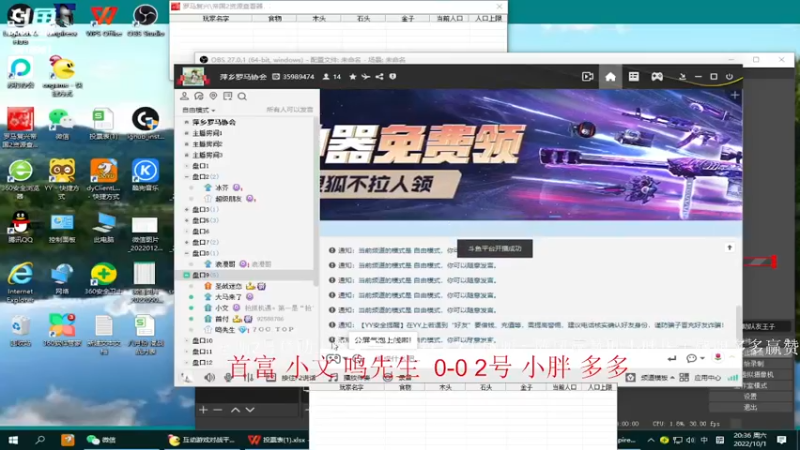Open the YY home tab icon
The image size is (800, 450).
610,77
